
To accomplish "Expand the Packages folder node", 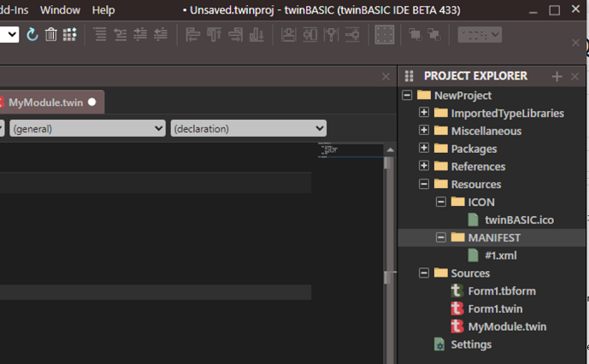I will (424, 149).
